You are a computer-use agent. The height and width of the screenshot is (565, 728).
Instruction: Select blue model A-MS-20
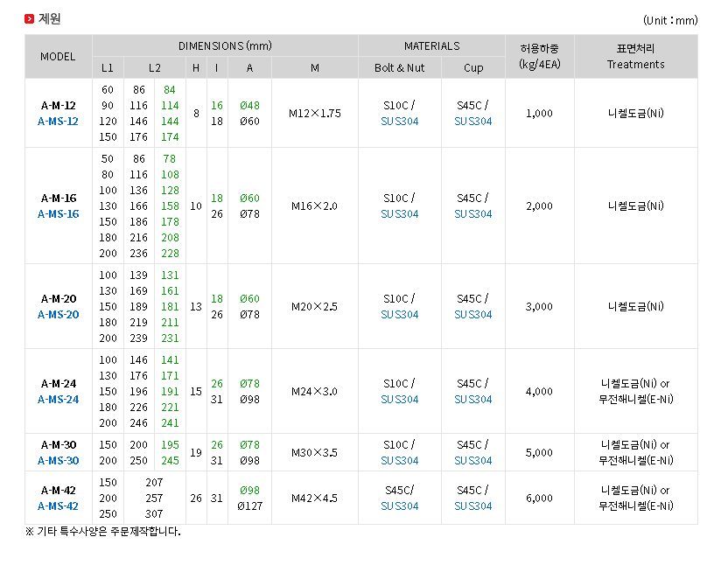(x=58, y=314)
